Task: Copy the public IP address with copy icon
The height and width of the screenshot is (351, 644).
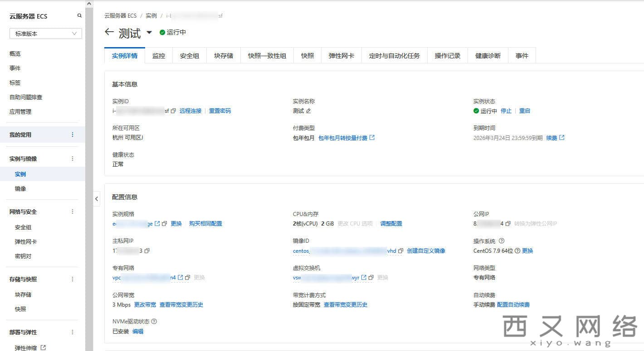Action: 508,224
